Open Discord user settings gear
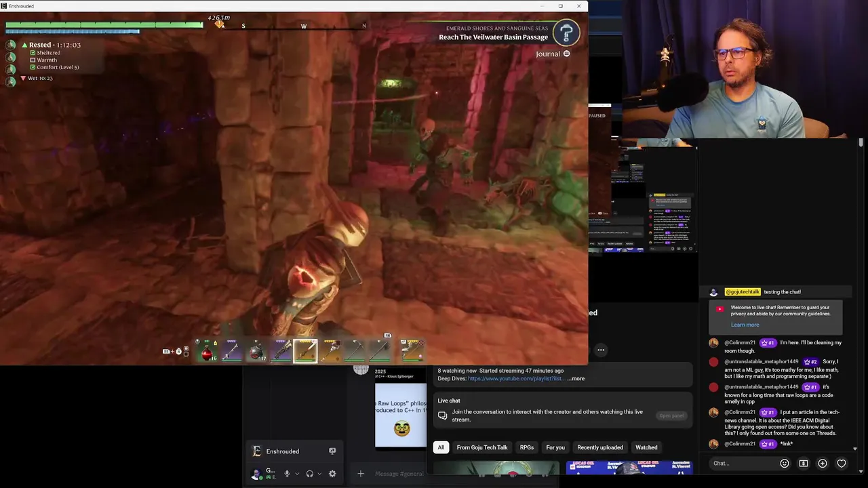868x488 pixels. click(x=332, y=474)
